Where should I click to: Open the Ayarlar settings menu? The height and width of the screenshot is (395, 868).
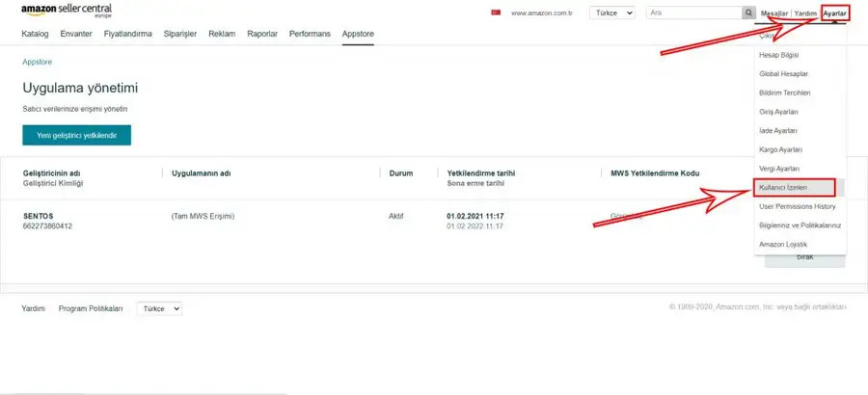coord(835,13)
